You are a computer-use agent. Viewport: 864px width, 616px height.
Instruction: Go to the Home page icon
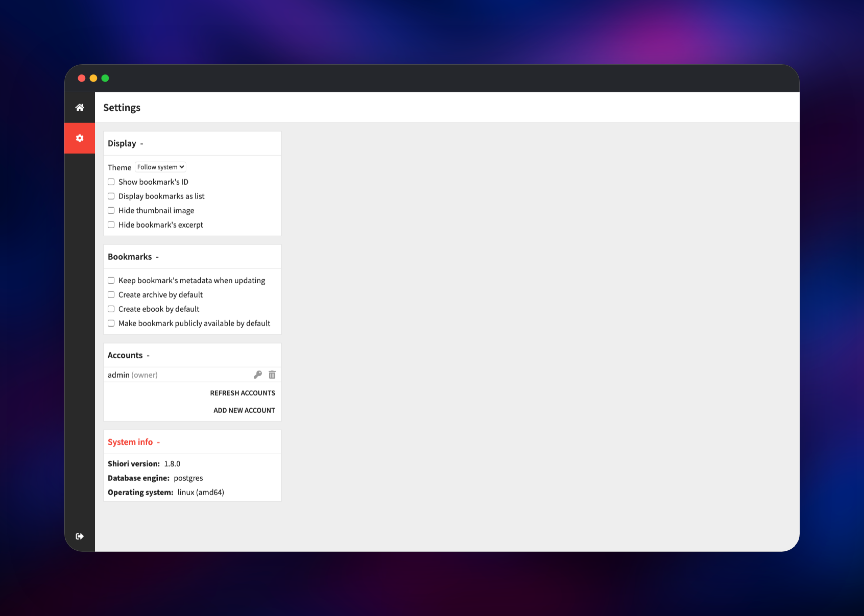(x=80, y=108)
